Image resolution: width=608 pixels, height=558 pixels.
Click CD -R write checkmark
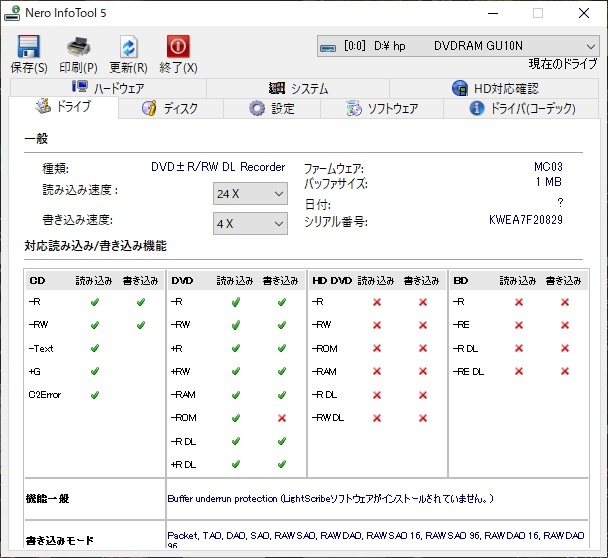pos(141,302)
